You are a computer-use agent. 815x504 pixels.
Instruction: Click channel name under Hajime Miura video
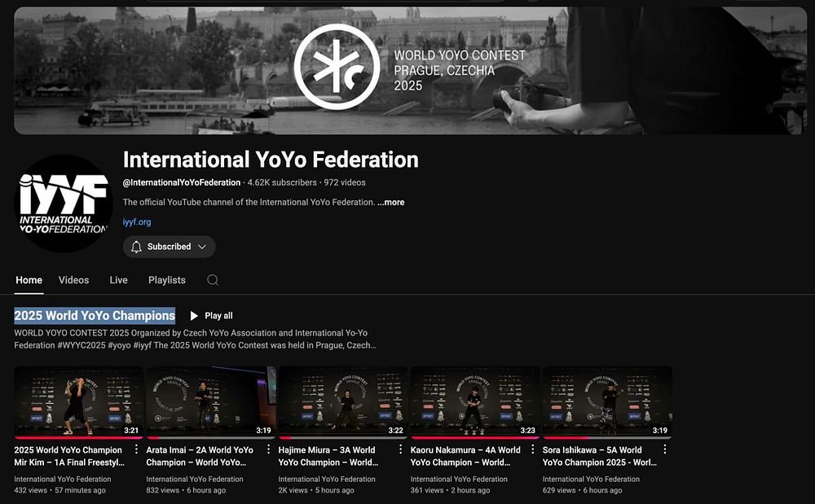tap(327, 479)
